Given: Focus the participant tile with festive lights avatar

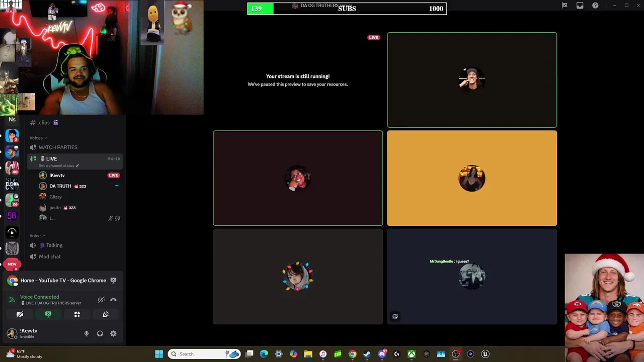Looking at the screenshot, I should 298,277.
